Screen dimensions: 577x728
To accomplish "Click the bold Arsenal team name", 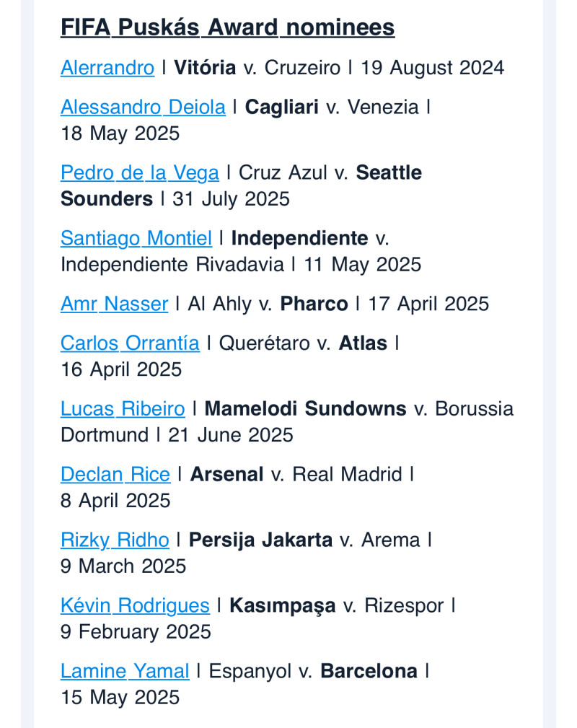I will click(226, 474).
